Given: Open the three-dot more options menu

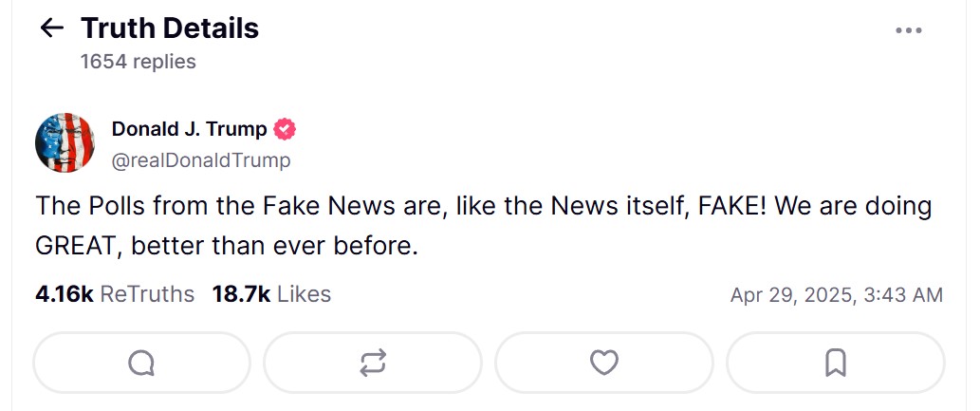Looking at the screenshot, I should pyautogui.click(x=908, y=30).
